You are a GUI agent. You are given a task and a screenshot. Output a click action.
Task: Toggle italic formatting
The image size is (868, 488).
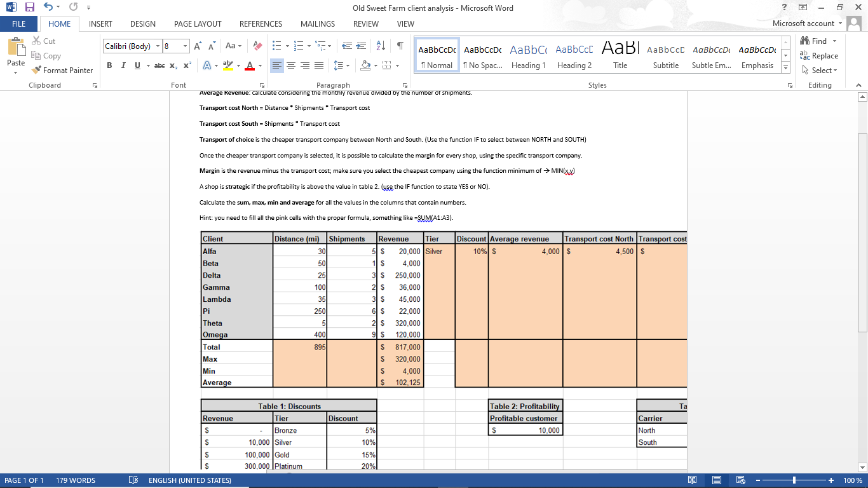[123, 65]
